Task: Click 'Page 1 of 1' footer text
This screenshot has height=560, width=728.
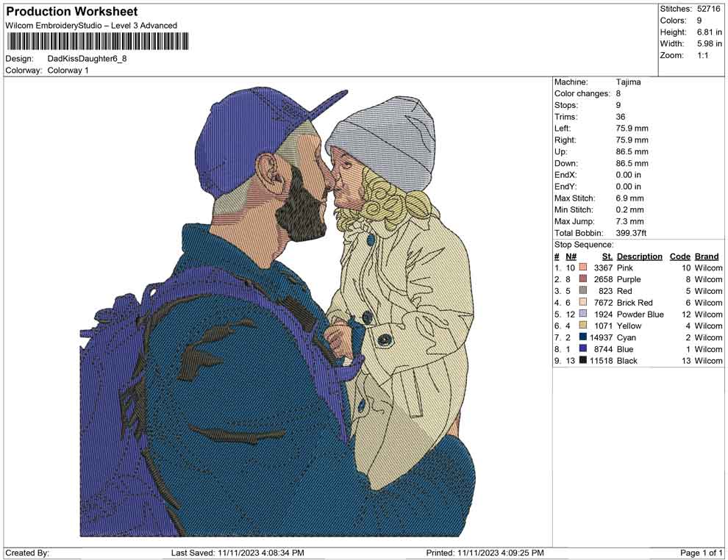Action: pos(701,553)
